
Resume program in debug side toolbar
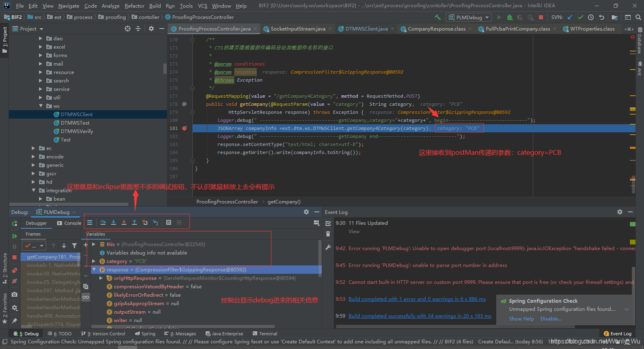pyautogui.click(x=14, y=236)
